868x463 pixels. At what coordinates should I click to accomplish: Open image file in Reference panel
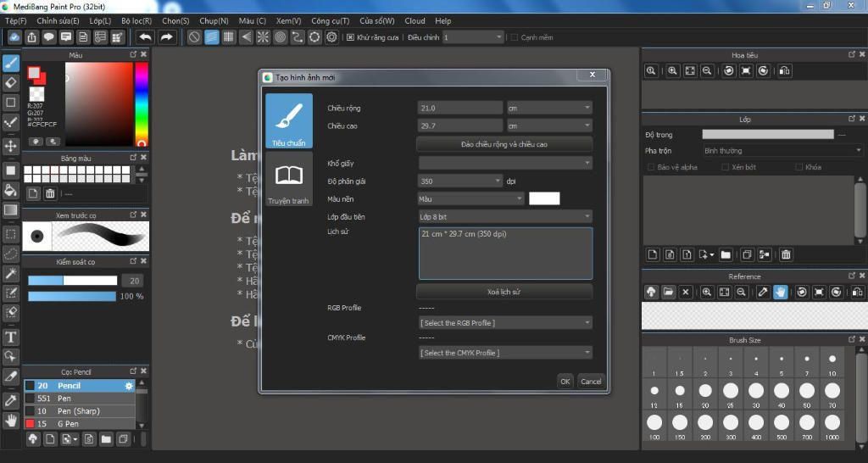click(x=668, y=292)
